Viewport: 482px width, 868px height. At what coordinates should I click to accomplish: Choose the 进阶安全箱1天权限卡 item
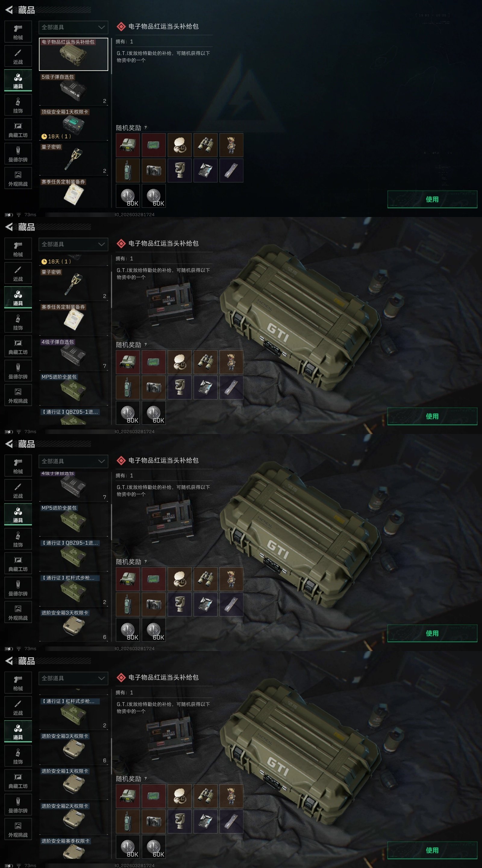pyautogui.click(x=74, y=783)
